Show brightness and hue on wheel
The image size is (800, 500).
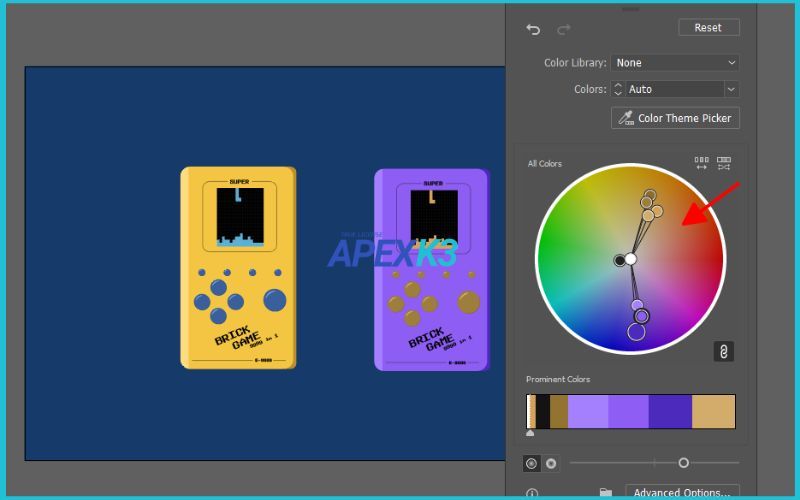pyautogui.click(x=551, y=463)
